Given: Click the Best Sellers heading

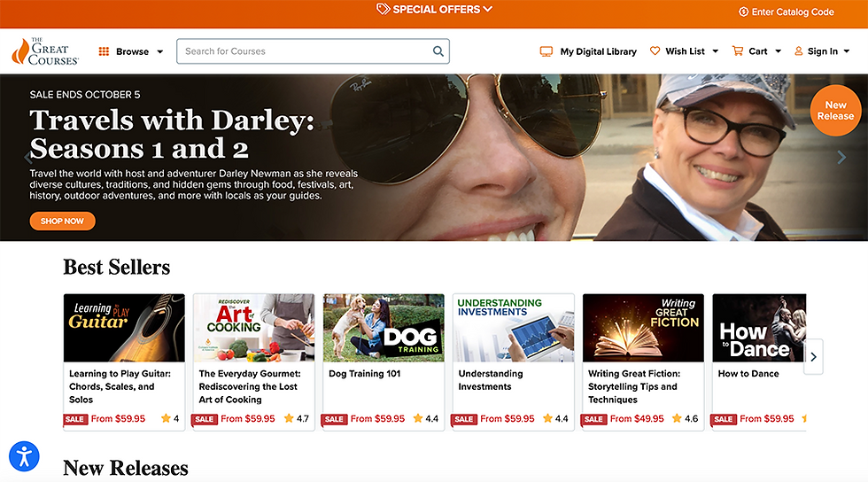Looking at the screenshot, I should click(117, 267).
